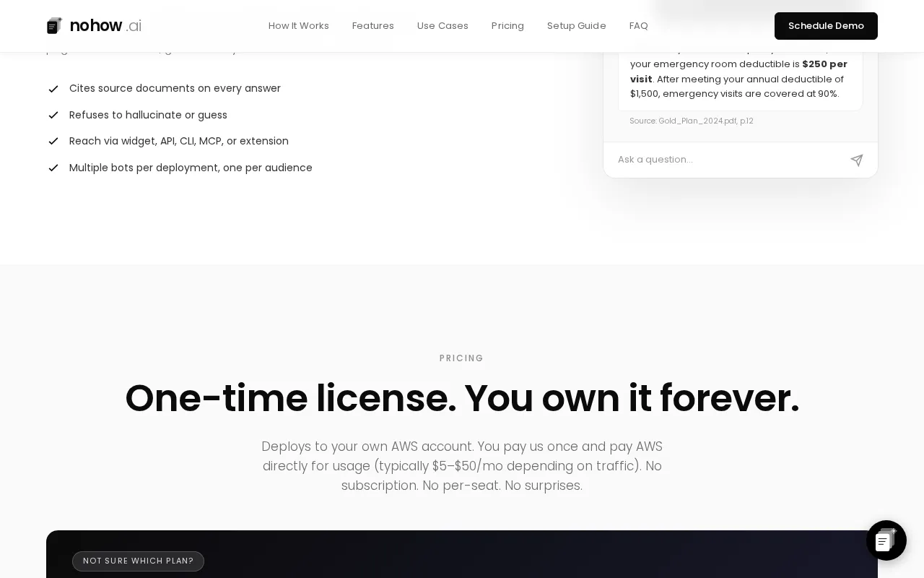Select the 'Cites source documents on every answer' text
The height and width of the screenshot is (578, 924).
pyautogui.click(x=175, y=88)
